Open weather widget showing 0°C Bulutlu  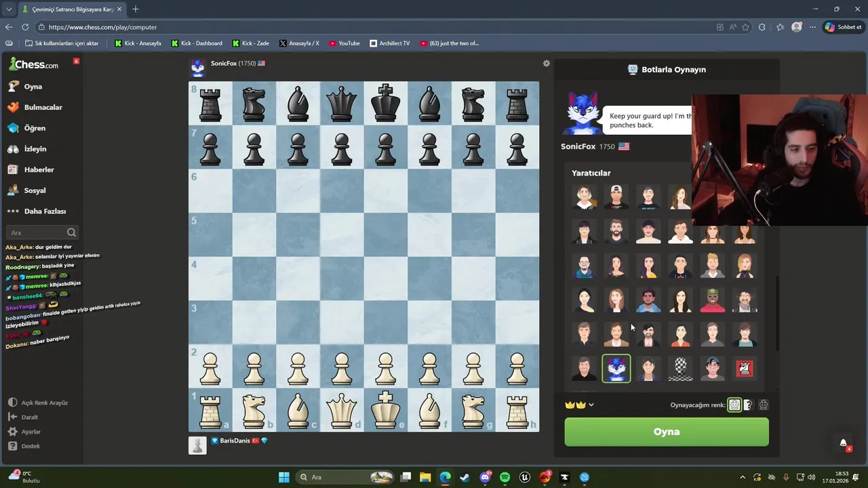coord(24,477)
